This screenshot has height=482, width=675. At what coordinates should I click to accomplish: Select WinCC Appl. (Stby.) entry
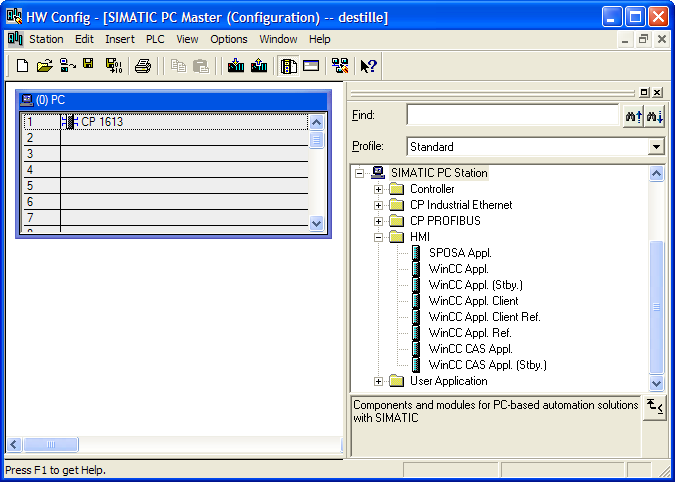[476, 285]
